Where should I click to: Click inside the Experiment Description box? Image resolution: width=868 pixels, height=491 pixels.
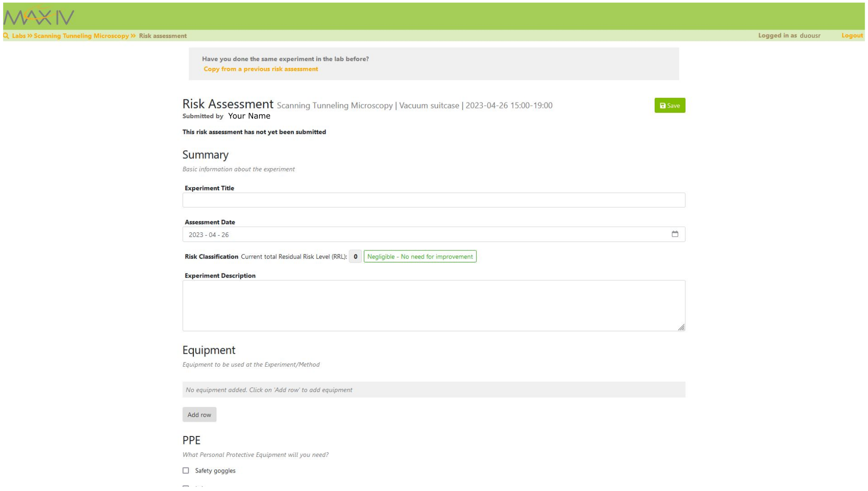tap(433, 305)
